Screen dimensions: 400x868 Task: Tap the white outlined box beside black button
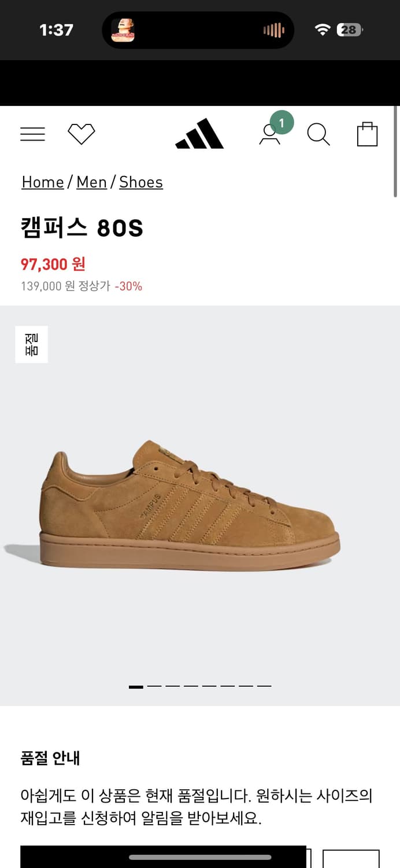click(x=351, y=859)
